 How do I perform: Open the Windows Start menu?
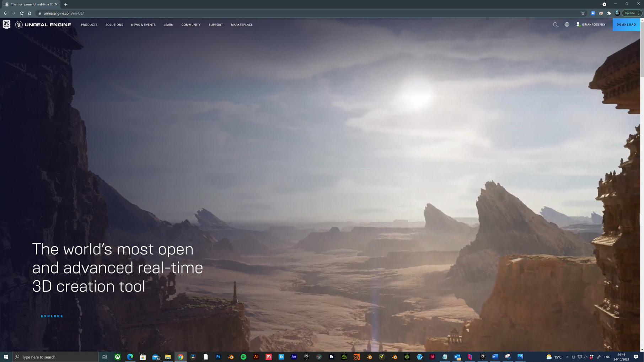tap(6, 357)
